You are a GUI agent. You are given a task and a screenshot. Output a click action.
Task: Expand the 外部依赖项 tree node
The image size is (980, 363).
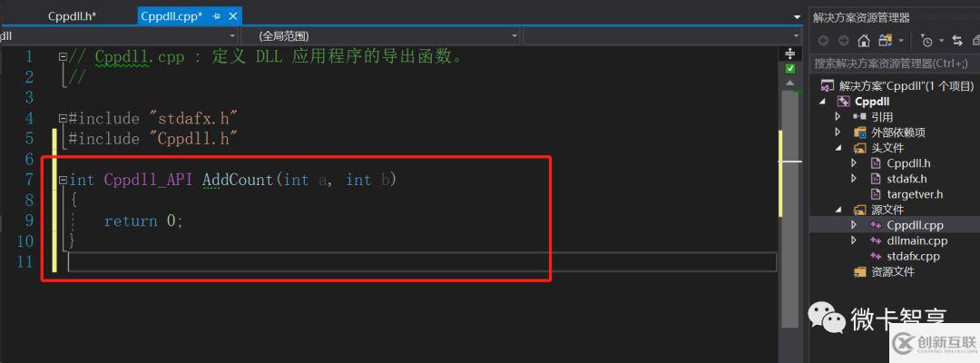(x=838, y=132)
